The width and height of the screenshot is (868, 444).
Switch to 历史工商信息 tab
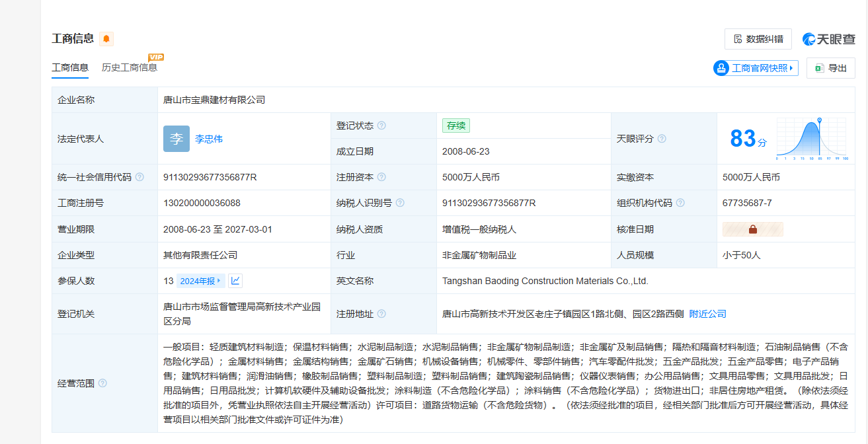(x=130, y=67)
